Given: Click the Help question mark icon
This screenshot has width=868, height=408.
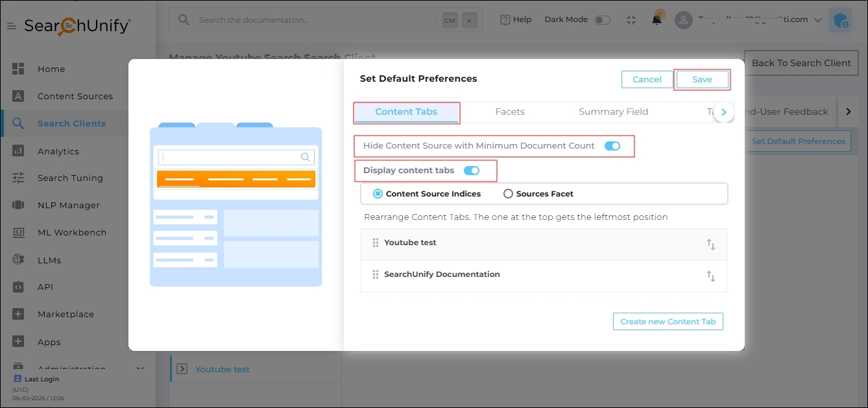Looking at the screenshot, I should pos(505,20).
